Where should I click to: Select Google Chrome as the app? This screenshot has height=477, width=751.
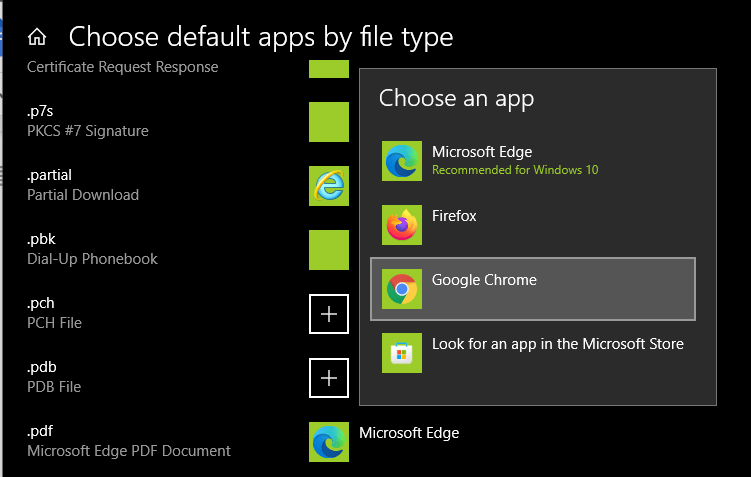coord(533,289)
